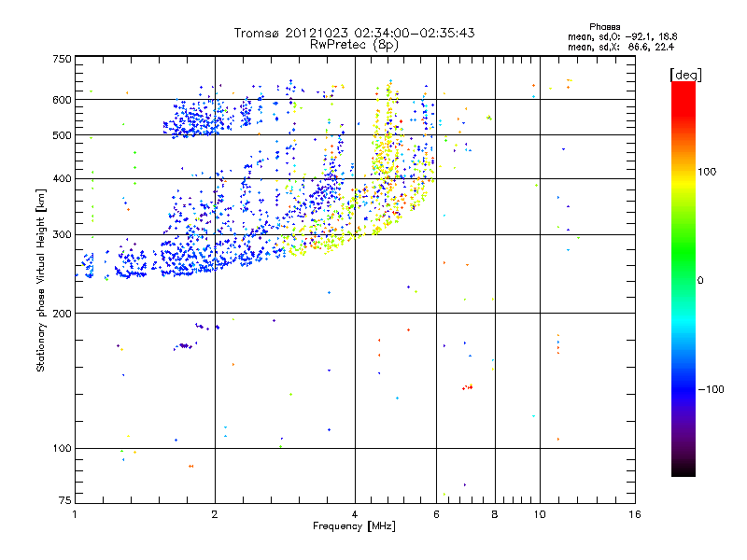Click the '[deg]' colorbar unit label

[x=685, y=76]
